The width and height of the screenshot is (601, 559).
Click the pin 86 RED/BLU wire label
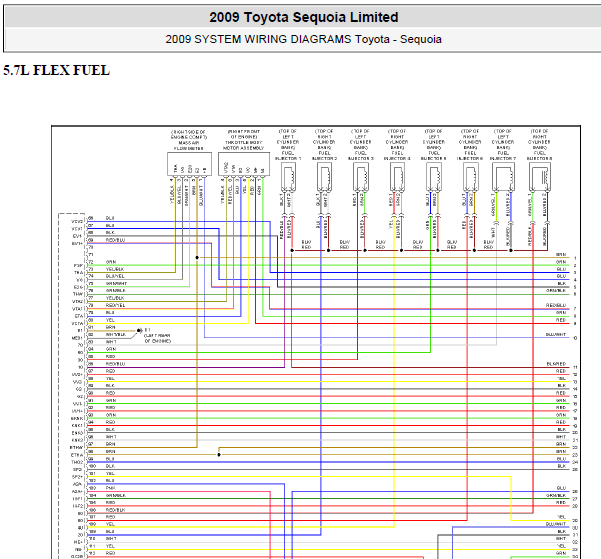(115, 364)
